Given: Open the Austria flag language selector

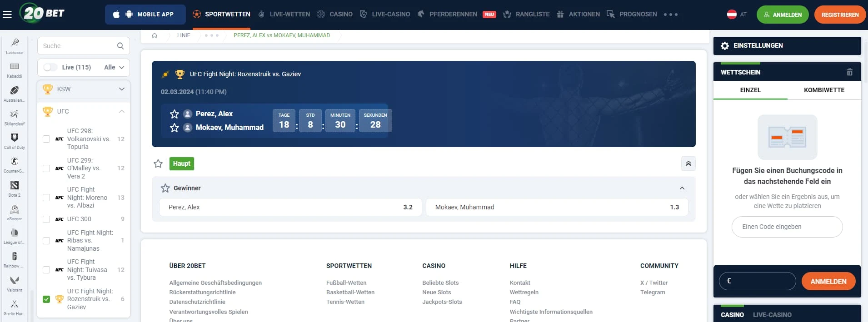Looking at the screenshot, I should click(737, 15).
